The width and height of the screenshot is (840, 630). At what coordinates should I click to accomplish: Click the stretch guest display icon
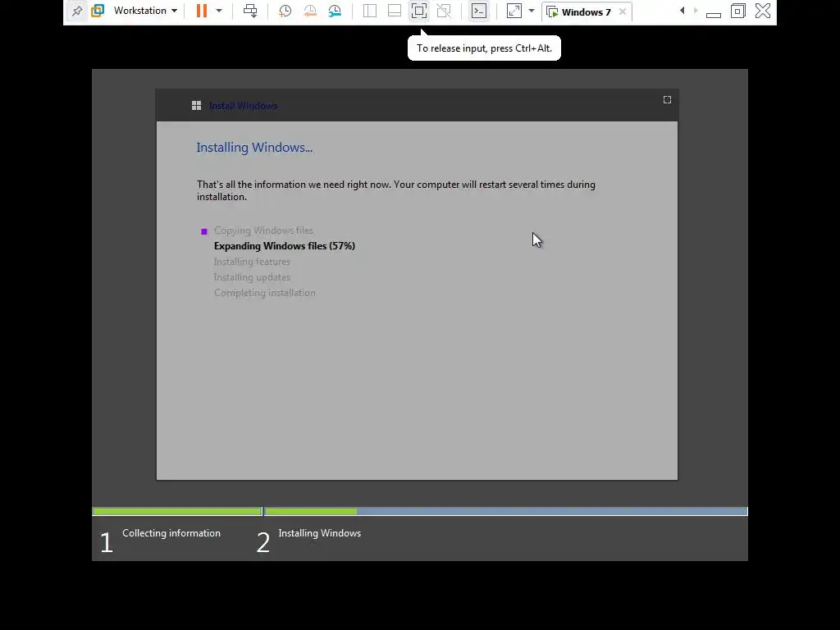(x=514, y=11)
